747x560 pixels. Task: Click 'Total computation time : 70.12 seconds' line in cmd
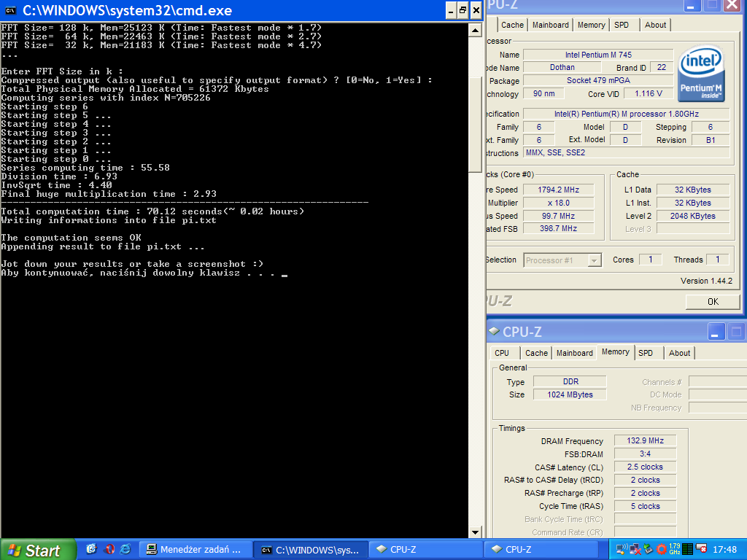click(x=152, y=211)
